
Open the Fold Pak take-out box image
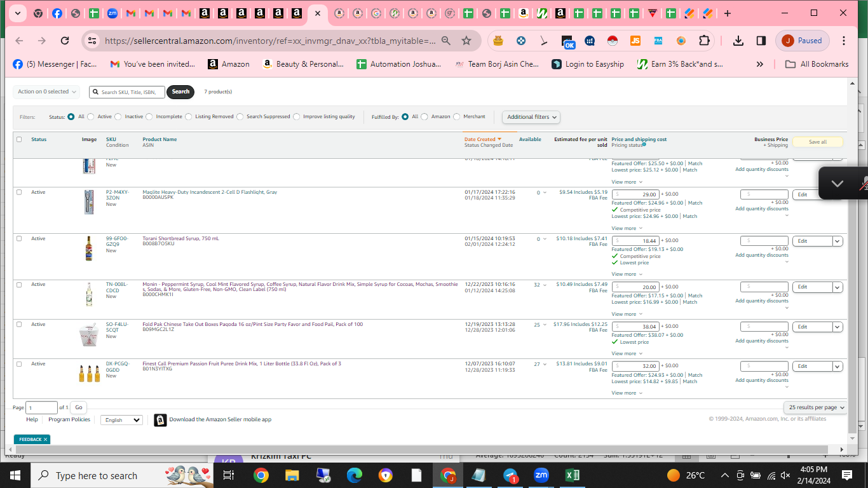pyautogui.click(x=89, y=335)
